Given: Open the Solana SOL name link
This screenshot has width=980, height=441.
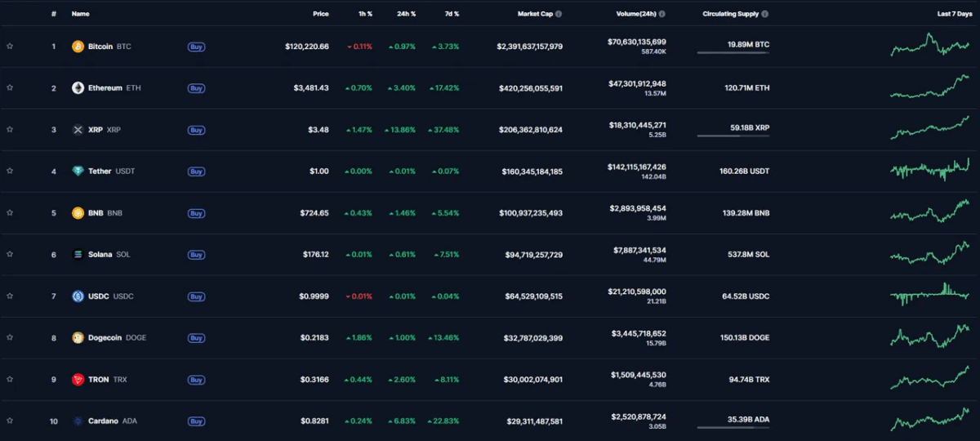Looking at the screenshot, I should click(x=109, y=255).
